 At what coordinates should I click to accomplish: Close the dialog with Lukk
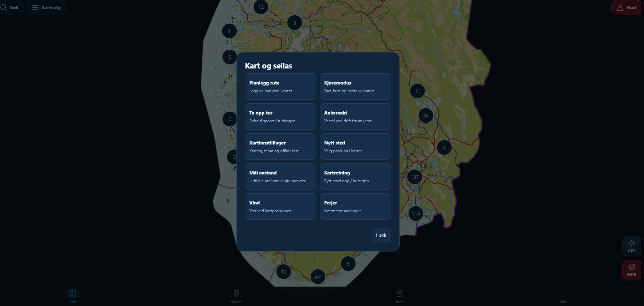tap(381, 235)
